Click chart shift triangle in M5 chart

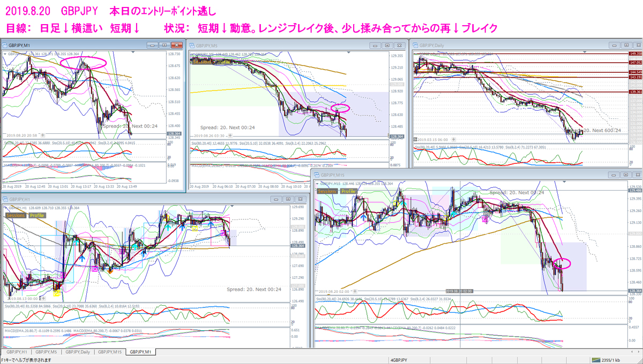coord(350,52)
